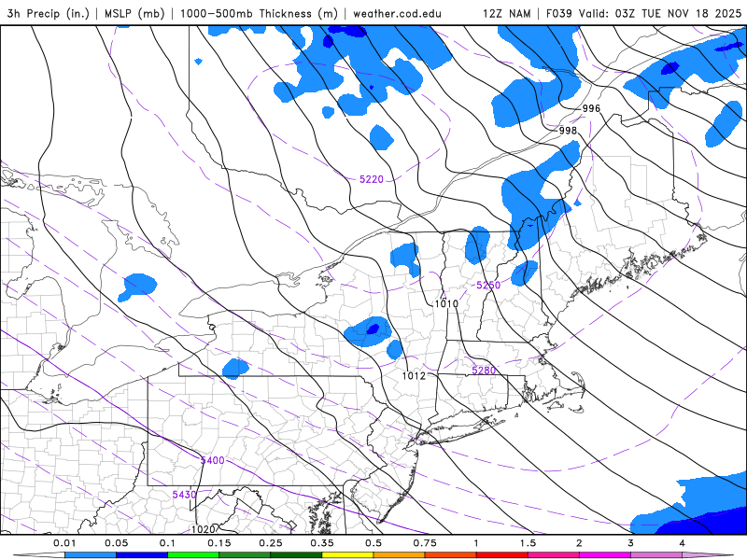Image resolution: width=747 pixels, height=560 pixels.
Task: Select the 1012 isobar contour label
Action: [x=414, y=376]
